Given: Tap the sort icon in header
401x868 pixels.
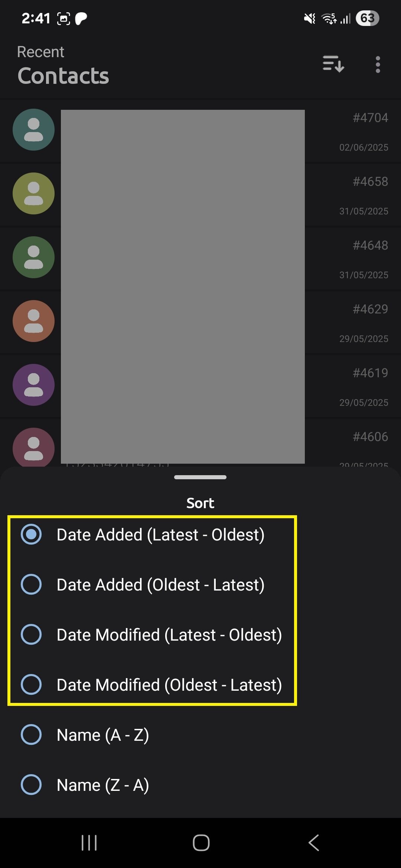Looking at the screenshot, I should click(333, 64).
